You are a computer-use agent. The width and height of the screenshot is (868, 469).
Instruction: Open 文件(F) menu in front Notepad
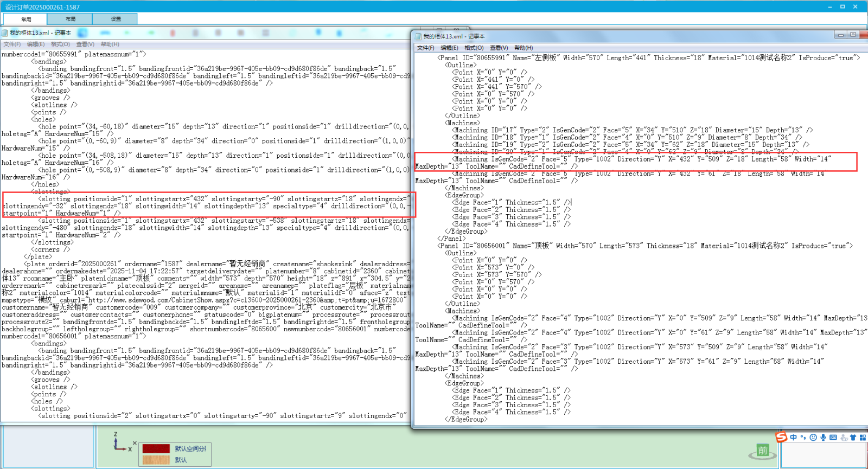425,48
